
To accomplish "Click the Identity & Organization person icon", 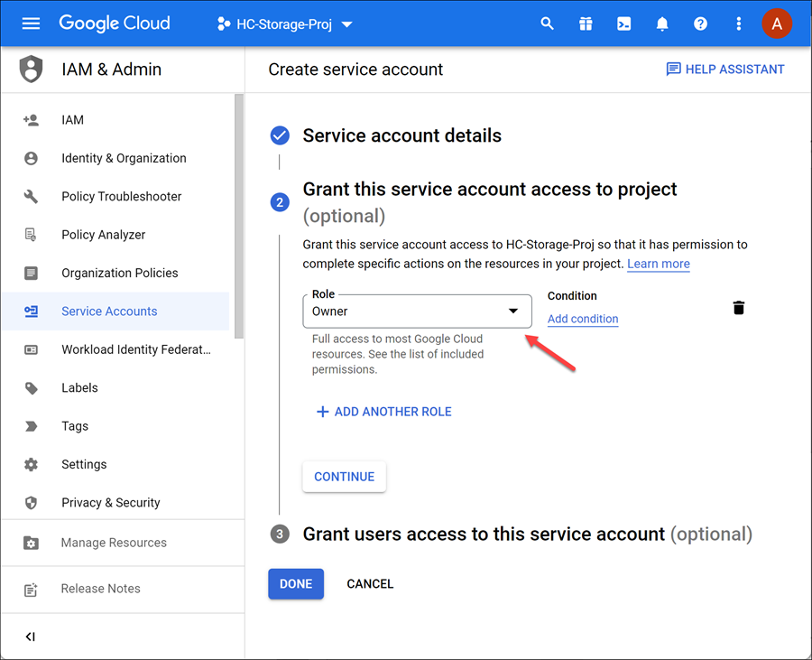I will pos(31,158).
